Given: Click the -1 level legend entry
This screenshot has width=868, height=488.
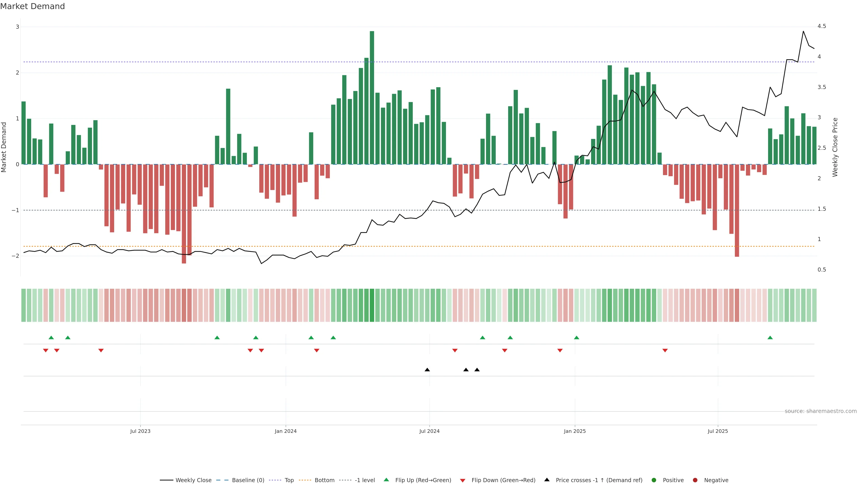Looking at the screenshot, I should pos(365,480).
